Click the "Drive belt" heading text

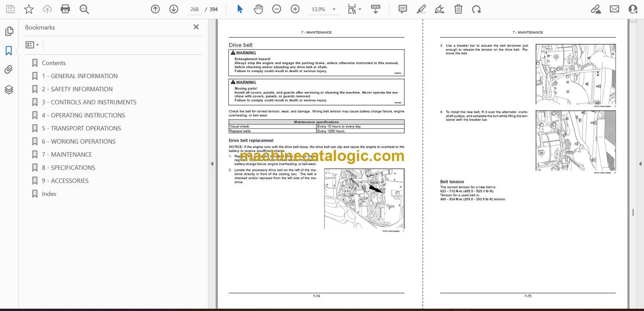click(240, 45)
